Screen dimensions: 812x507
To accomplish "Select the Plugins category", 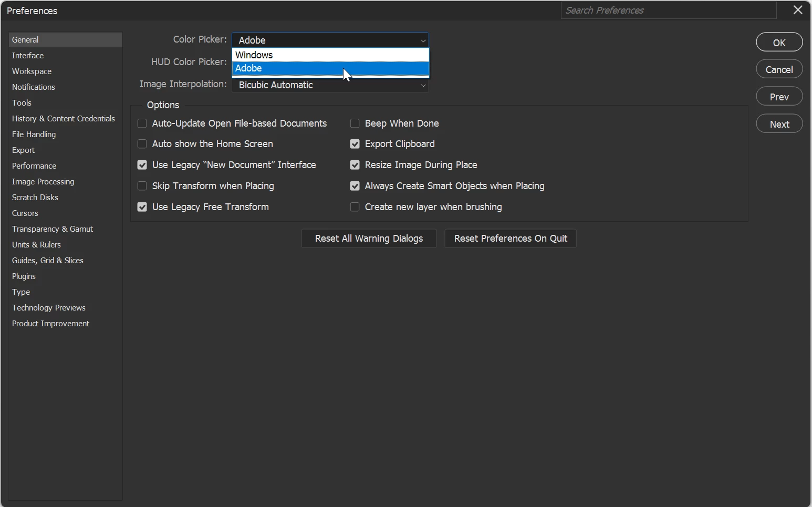I will coord(66,276).
